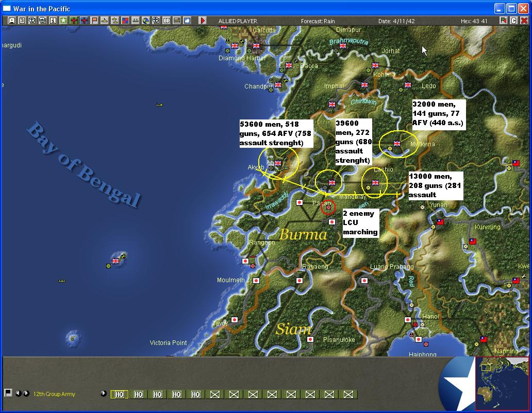Select British flag at Chandpur
The image size is (532, 413).
coord(278,84)
